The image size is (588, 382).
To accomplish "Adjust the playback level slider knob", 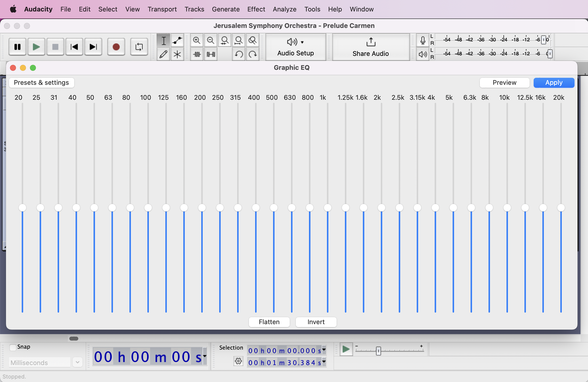I will pyautogui.click(x=550, y=54).
